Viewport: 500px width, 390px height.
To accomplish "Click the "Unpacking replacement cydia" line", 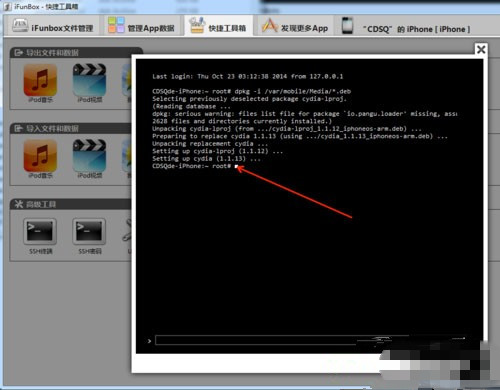I will click(x=210, y=144).
